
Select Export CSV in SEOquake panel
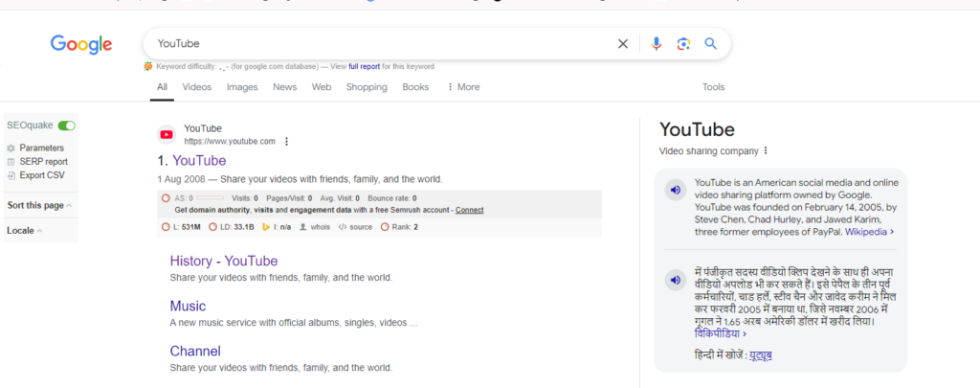(42, 176)
